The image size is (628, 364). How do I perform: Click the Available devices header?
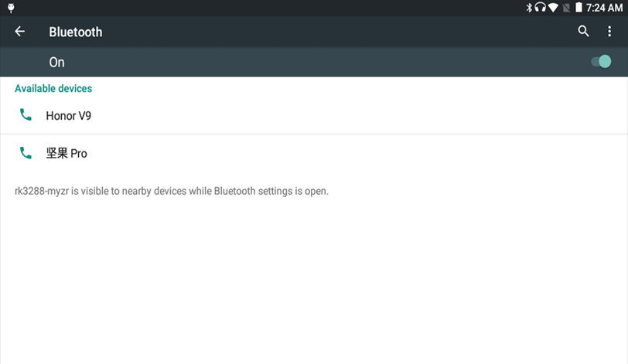point(53,88)
